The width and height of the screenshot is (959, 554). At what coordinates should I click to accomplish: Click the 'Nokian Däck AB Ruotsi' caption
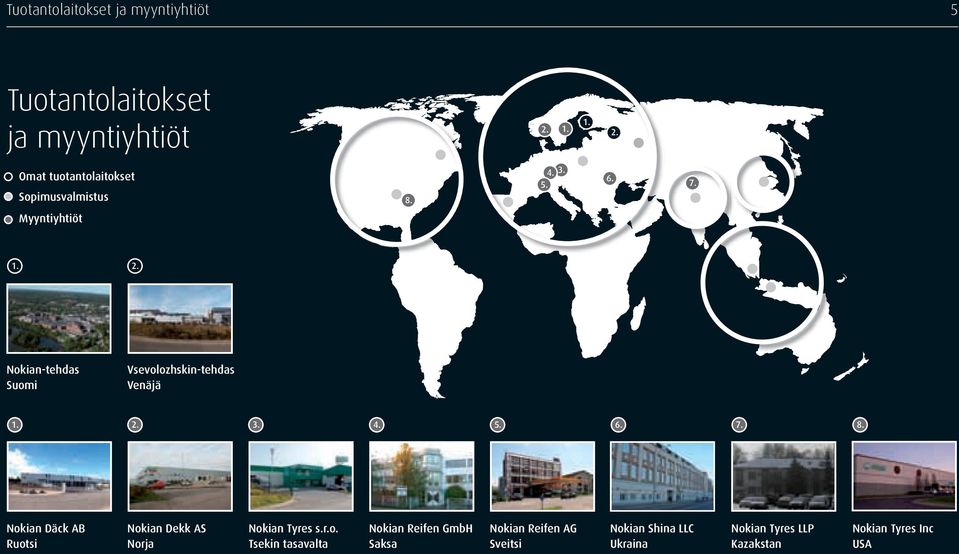coord(46,536)
